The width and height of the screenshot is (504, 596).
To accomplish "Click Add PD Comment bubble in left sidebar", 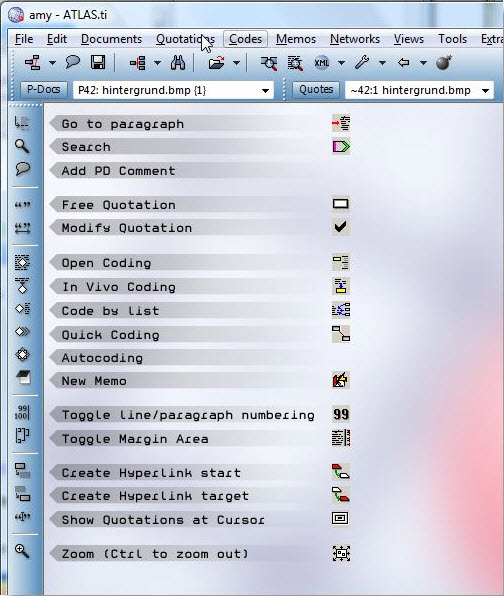I will click(x=22, y=169).
